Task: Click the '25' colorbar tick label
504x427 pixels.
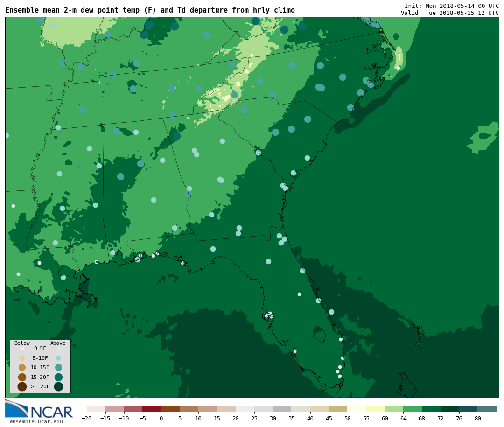Action: [254, 419]
